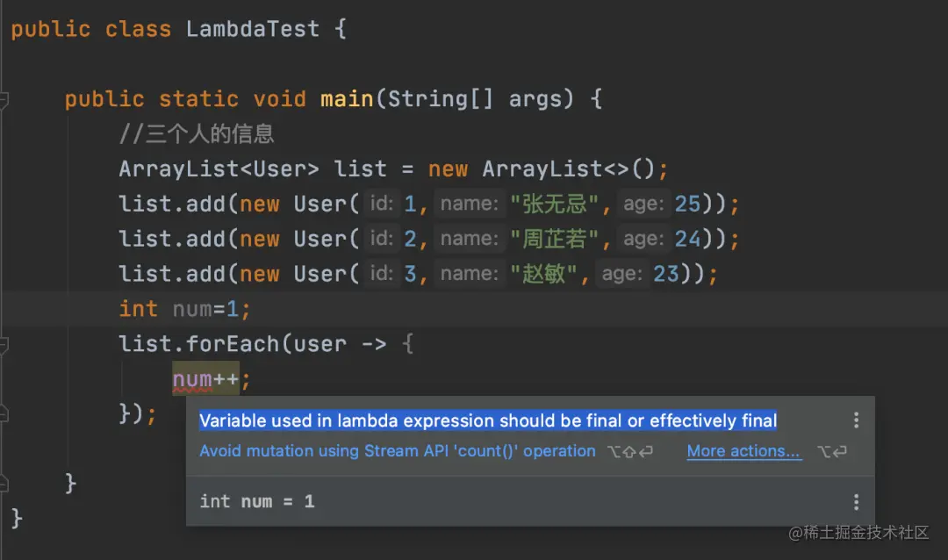The width and height of the screenshot is (948, 560).
Task: Click the '//三个人的信息' comment line
Action: 197,134
